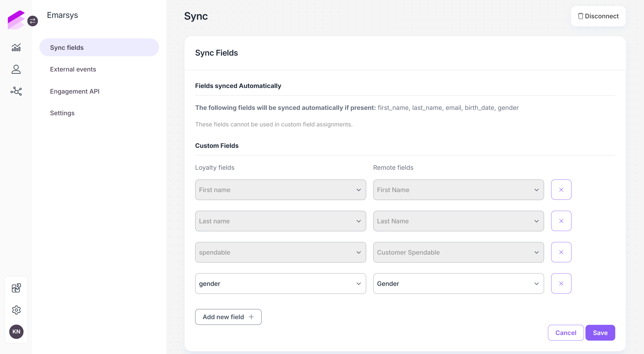Open the gender loyalty dropdown
This screenshot has width=644, height=354.
tap(280, 283)
